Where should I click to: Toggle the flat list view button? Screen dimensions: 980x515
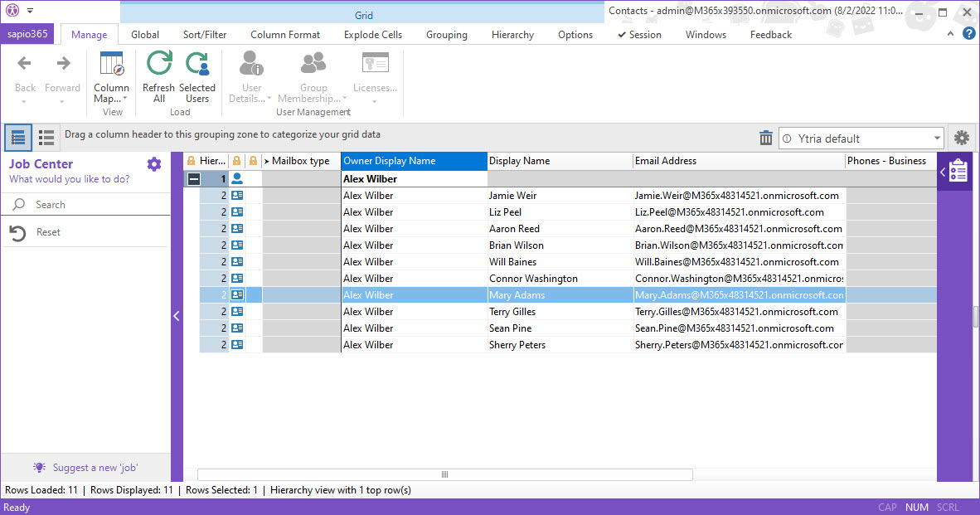point(46,138)
